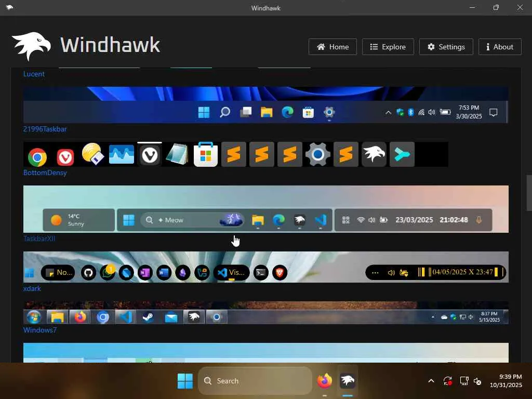Show hidden system tray icons

(431, 381)
